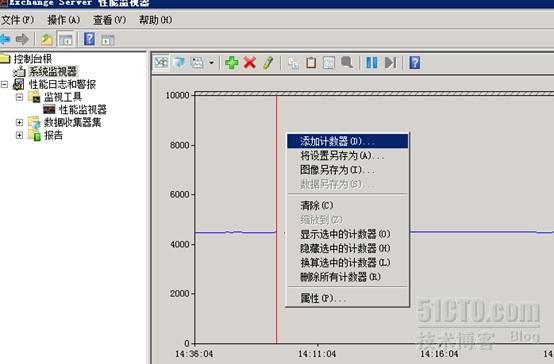Image resolution: width=554 pixels, height=364 pixels.
Task: Click the red X Delete counter icon
Action: [250, 63]
